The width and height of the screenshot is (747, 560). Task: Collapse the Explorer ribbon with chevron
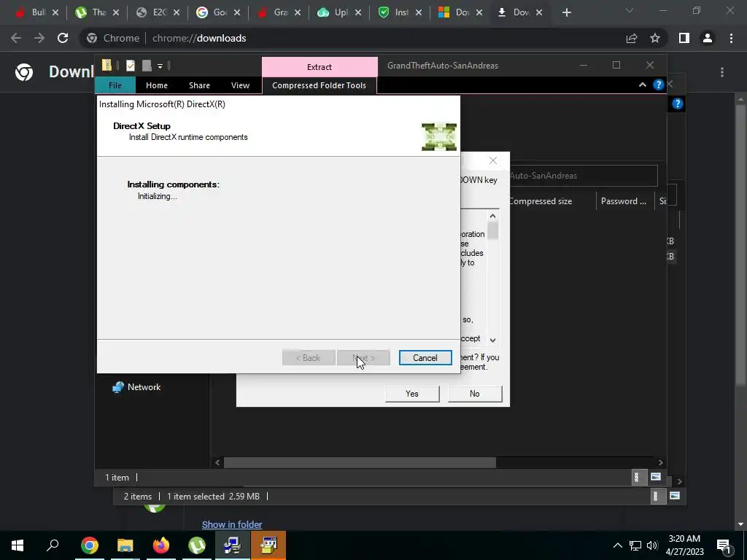[x=642, y=85]
